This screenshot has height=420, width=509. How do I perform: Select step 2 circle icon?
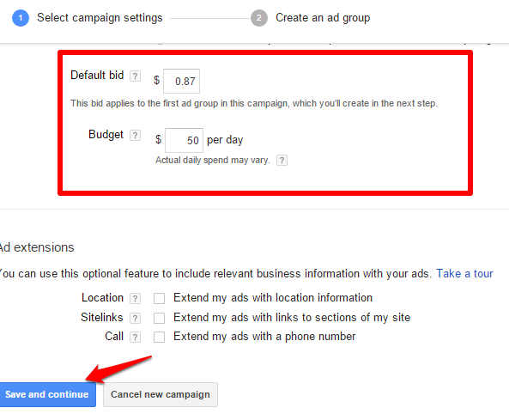(x=259, y=18)
